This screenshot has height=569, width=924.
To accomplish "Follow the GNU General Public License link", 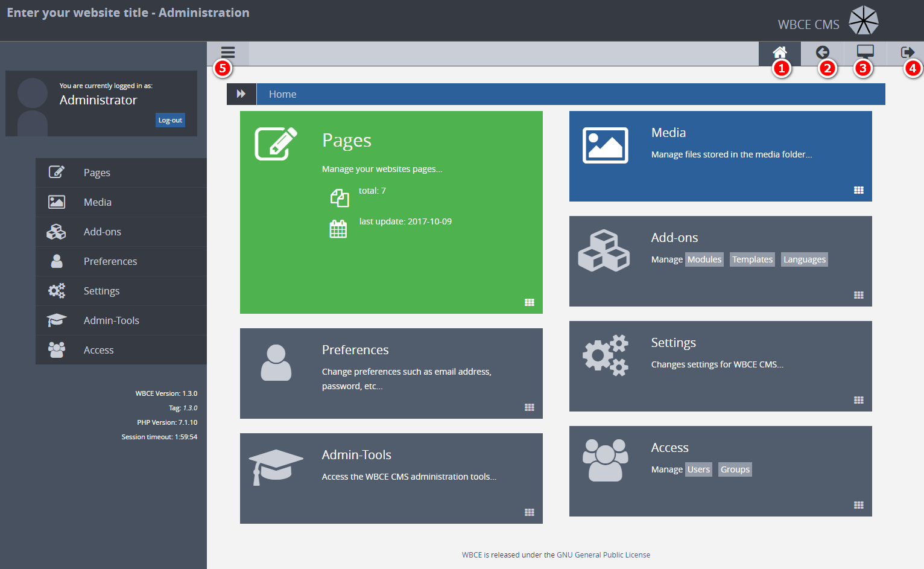I will click(x=603, y=555).
